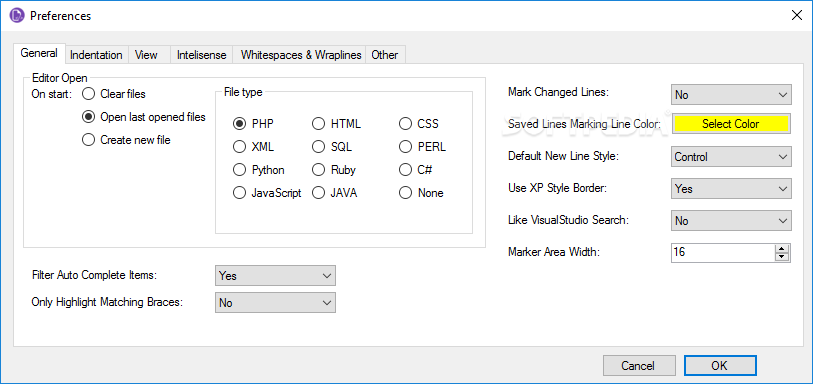Open Use XP Style Border dropdown
813x384 pixels.
(731, 189)
